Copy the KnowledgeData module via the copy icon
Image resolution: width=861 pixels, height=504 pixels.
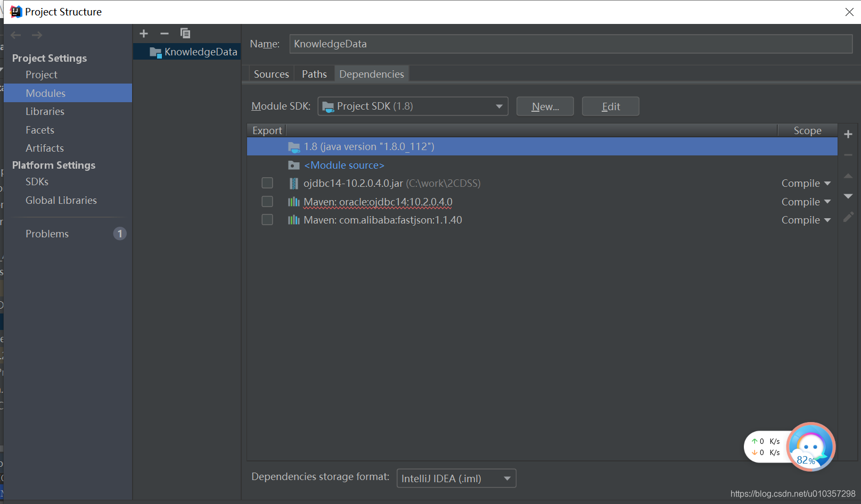(185, 33)
